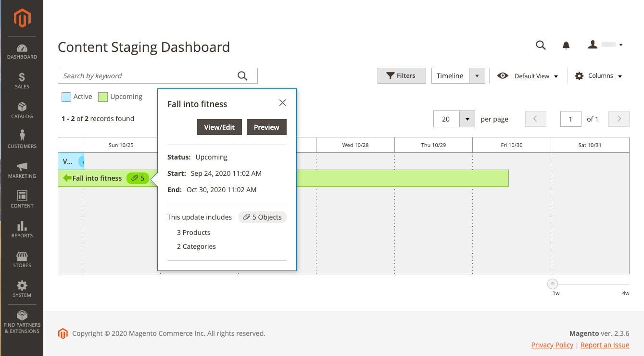Open the per page count dropdown arrow

coord(467,119)
